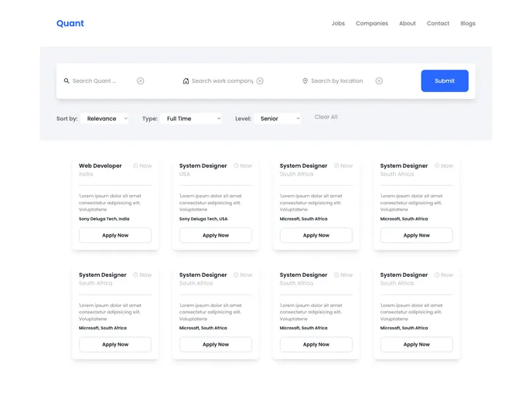Clear the location search field
This screenshot has width=532, height=396.
tap(379, 81)
